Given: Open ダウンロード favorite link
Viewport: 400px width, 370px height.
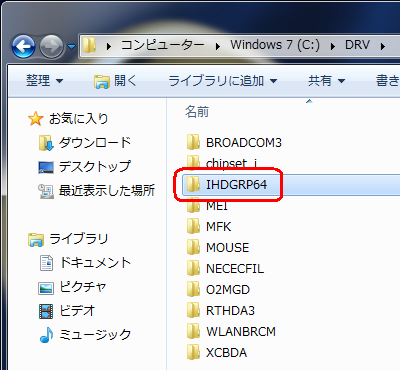Looking at the screenshot, I should pyautogui.click(x=95, y=143).
